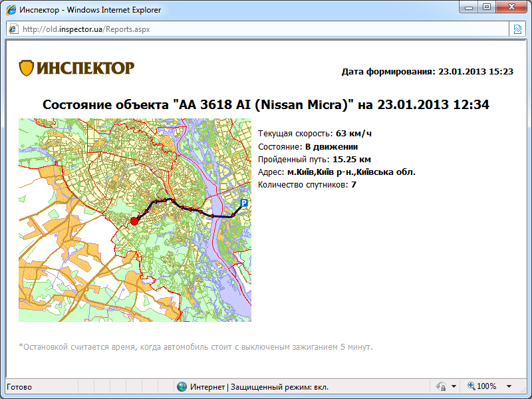Click the footnote about 'Остановкой считается время'
This screenshot has width=532, height=399.
click(x=196, y=347)
